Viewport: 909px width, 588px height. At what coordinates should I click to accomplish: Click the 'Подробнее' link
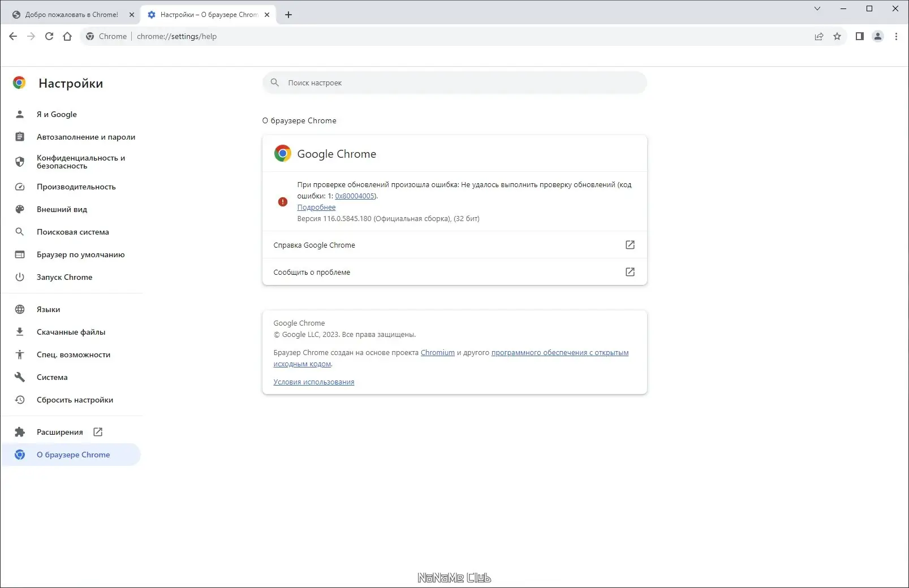coord(316,207)
